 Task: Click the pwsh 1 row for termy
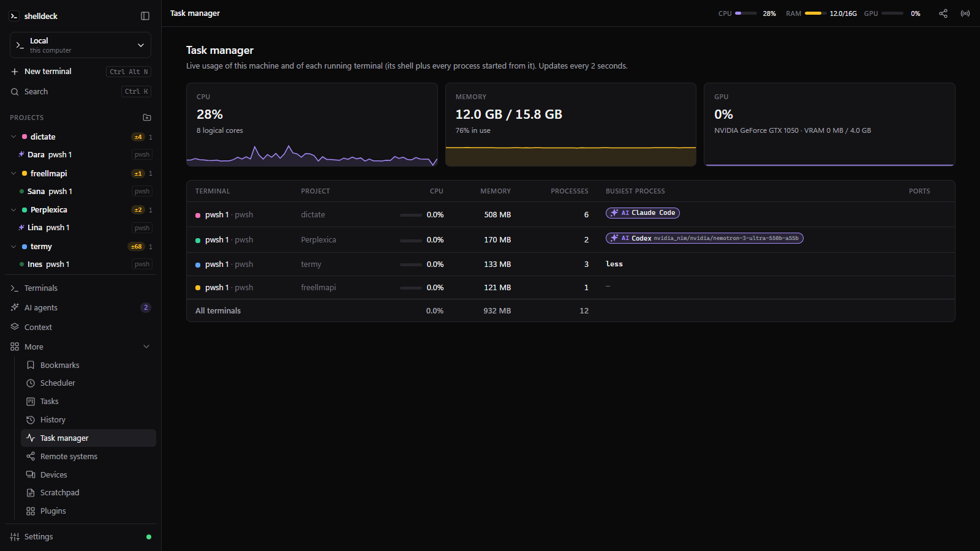tap(571, 264)
